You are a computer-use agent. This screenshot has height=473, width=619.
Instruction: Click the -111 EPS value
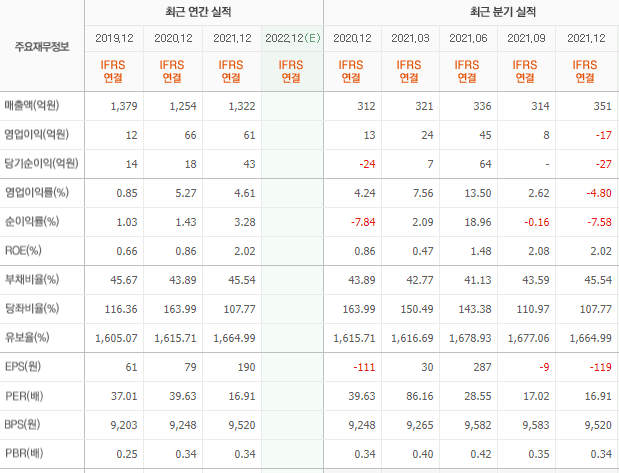[x=364, y=367]
